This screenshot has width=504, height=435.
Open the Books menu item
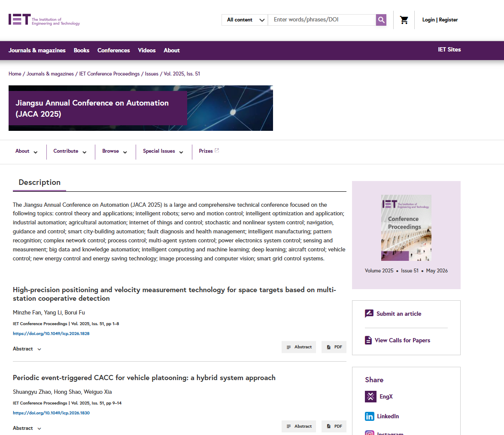81,51
